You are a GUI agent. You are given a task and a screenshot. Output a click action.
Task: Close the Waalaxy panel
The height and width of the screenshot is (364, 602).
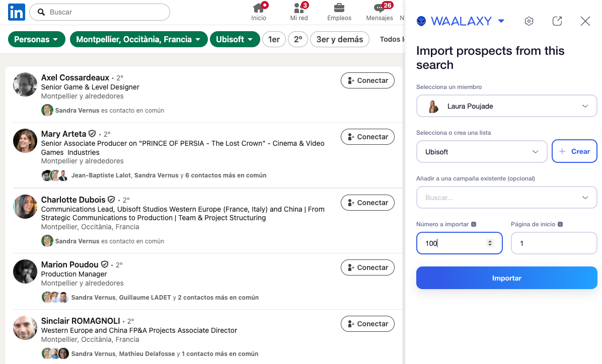click(585, 21)
